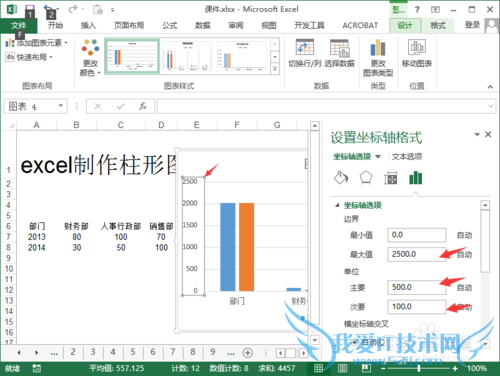Open the Name Box dropdown arrow

click(x=61, y=106)
